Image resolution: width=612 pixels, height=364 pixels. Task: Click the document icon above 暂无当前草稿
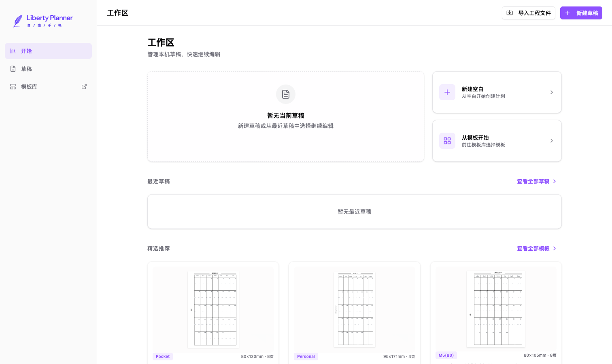286,94
